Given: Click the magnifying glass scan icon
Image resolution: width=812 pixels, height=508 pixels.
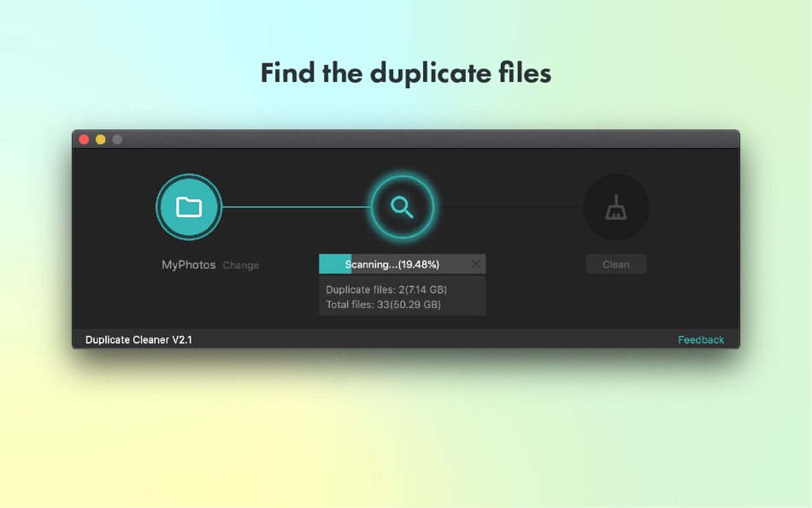Looking at the screenshot, I should pos(403,207).
